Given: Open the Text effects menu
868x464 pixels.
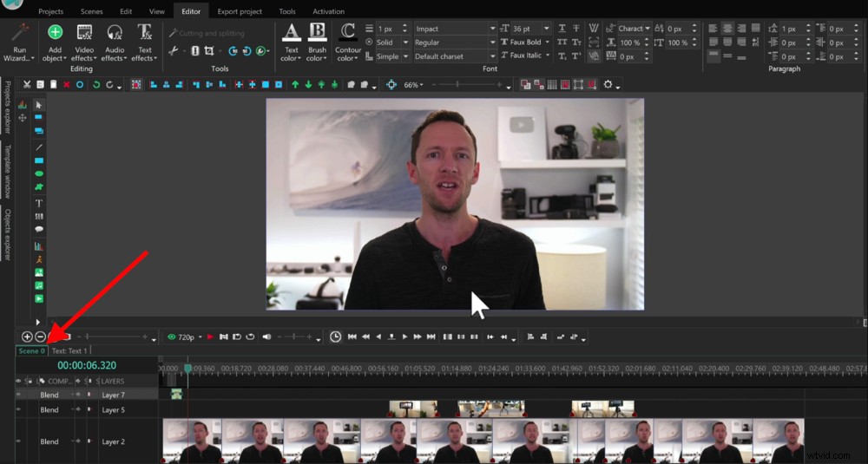Looking at the screenshot, I should coord(144,42).
